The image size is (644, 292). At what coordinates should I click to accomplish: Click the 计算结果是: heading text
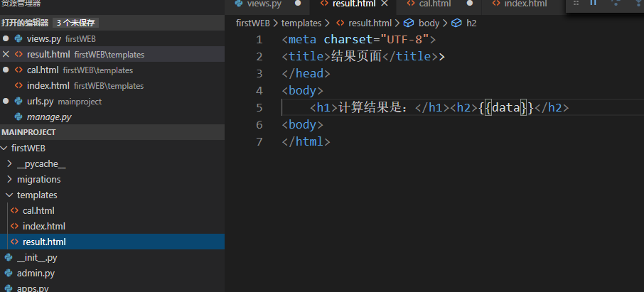click(375, 107)
